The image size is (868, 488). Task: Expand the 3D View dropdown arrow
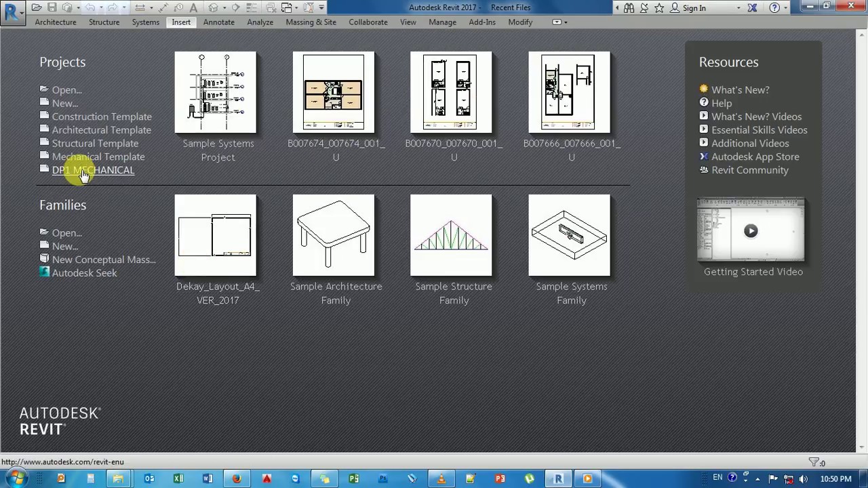click(224, 7)
